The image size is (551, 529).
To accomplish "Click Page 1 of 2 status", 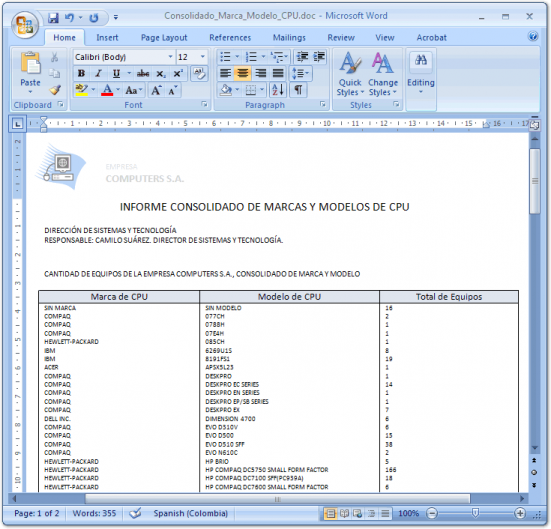I will [x=37, y=513].
